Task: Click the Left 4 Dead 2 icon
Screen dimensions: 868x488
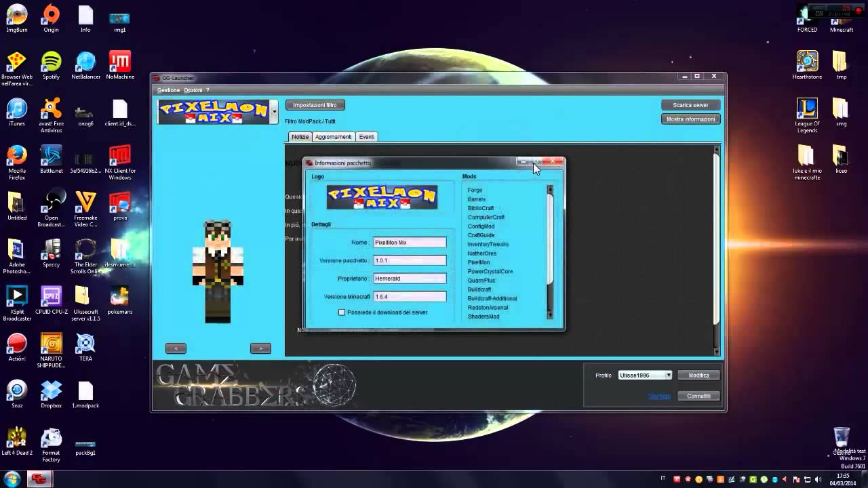Action: (17, 441)
